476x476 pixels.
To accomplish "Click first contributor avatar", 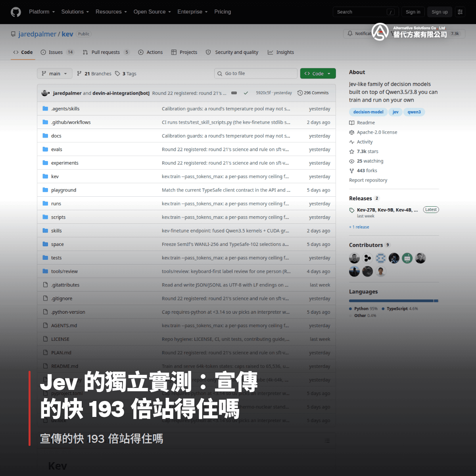I will (354, 258).
